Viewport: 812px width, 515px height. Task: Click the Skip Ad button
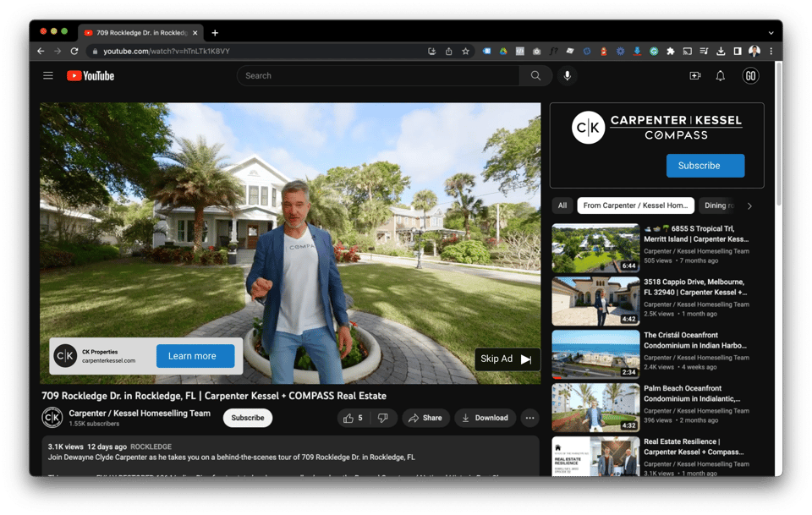click(507, 359)
